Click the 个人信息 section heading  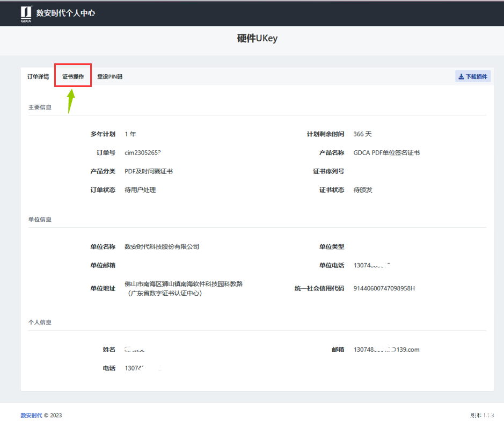pos(40,322)
